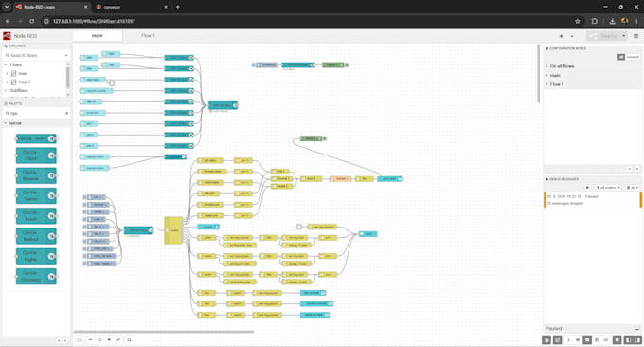Open the Deploy options dropdown arrow
Viewport: 644px width, 347px height.
tap(623, 36)
